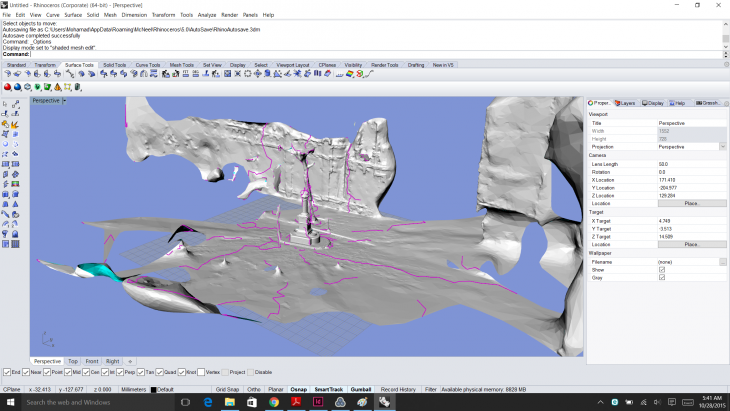Launch Adobe Acrobat from the taskbar
This screenshot has height=411, width=730.
(x=295, y=402)
